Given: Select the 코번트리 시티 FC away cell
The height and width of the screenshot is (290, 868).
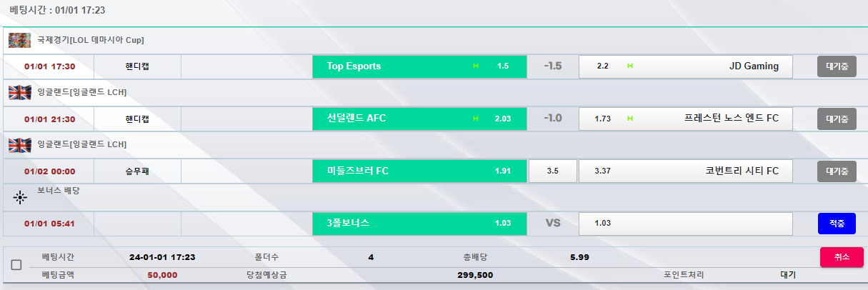Looking at the screenshot, I should pos(686,171).
